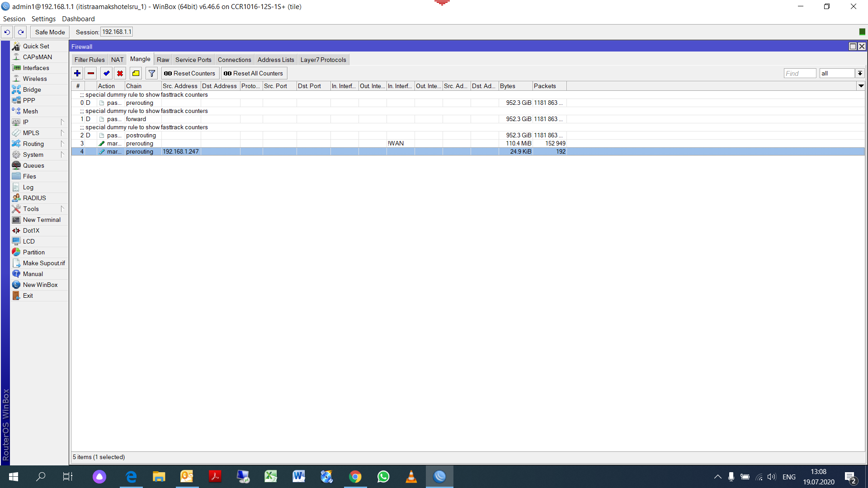Open Mesh in the sidebar
The image size is (868, 488).
(39, 111)
